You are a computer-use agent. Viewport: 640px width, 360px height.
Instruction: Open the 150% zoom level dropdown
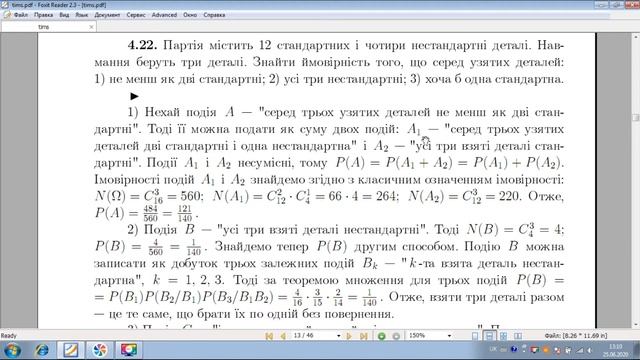click(449, 336)
